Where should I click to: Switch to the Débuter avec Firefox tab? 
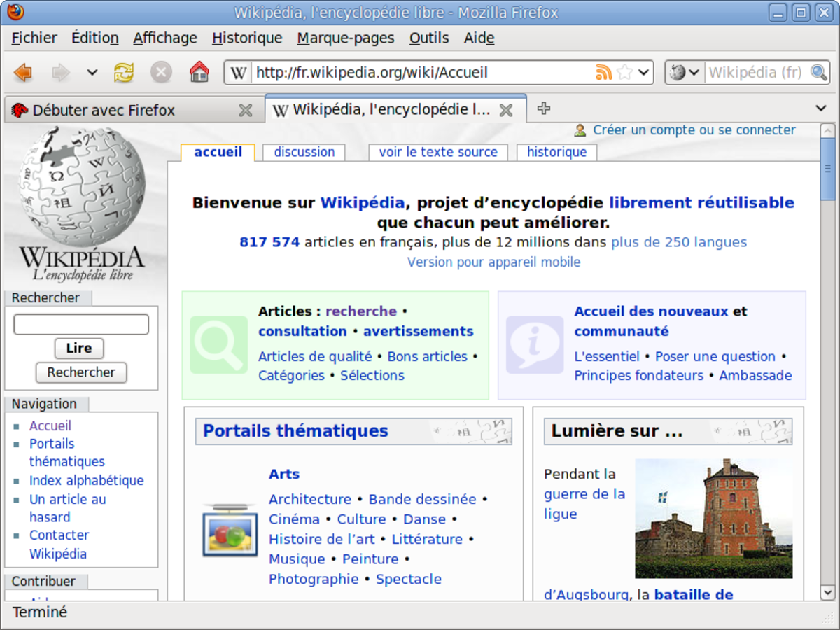(134, 110)
